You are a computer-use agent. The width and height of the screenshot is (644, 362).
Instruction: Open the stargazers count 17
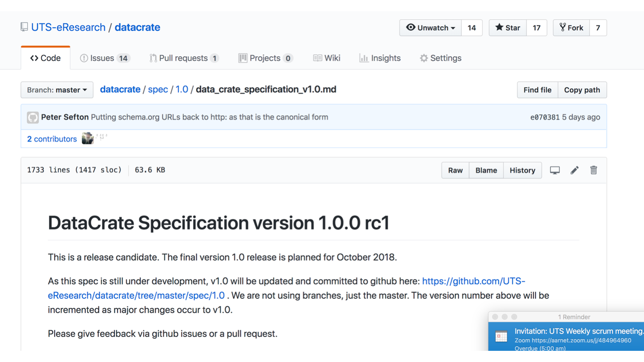click(x=537, y=28)
